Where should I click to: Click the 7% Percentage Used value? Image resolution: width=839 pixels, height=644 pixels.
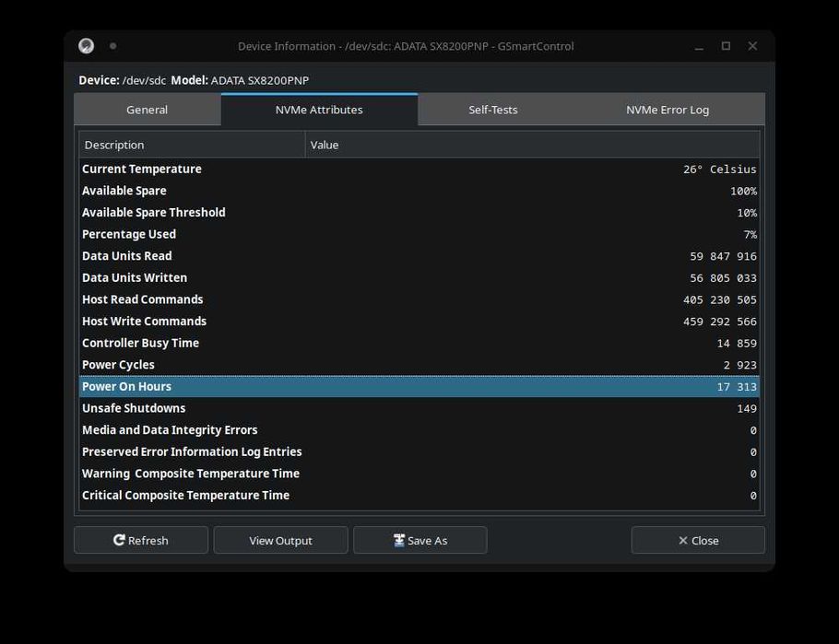coord(750,235)
